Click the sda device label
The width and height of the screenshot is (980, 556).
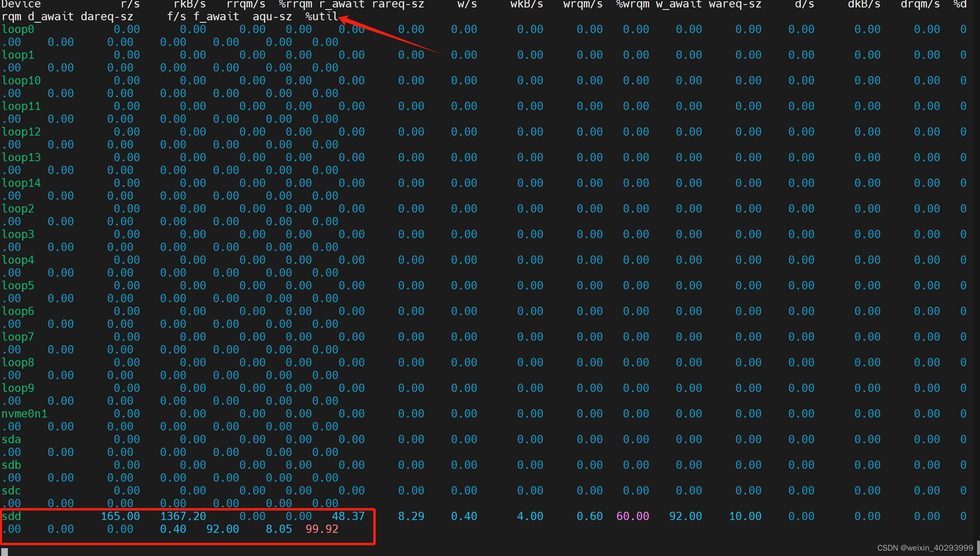(x=12, y=439)
